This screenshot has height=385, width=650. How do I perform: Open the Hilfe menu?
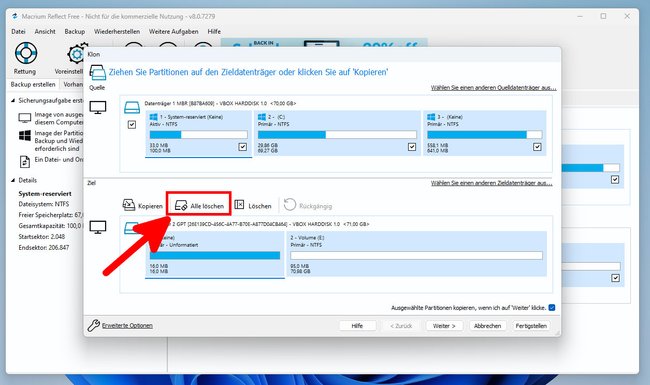pos(214,31)
